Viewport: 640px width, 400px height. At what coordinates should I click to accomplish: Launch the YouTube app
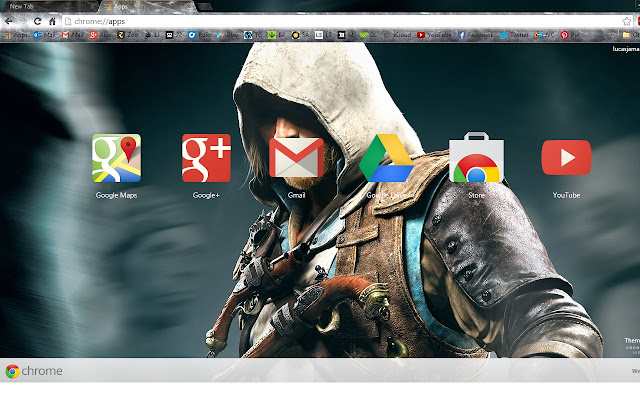[566, 158]
